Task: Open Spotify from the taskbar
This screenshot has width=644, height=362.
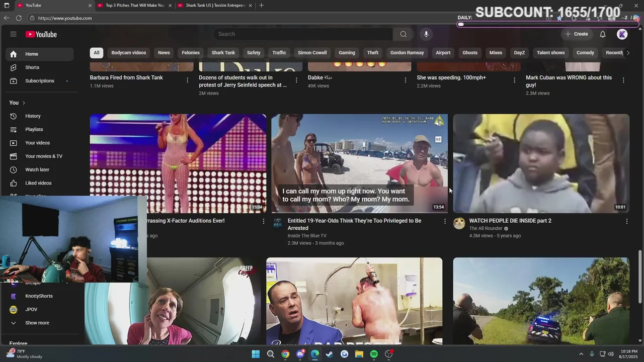Action: click(x=374, y=354)
